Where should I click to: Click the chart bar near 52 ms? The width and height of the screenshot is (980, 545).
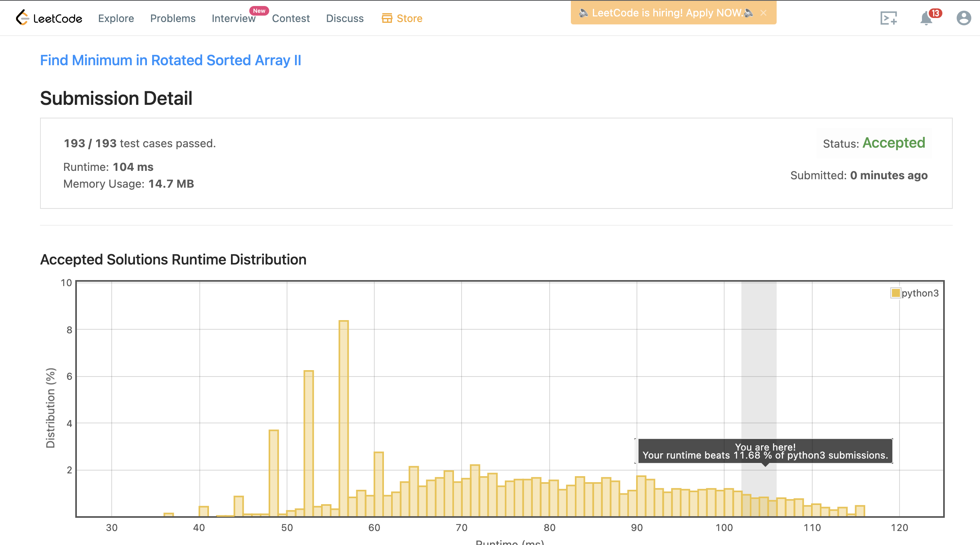pos(308,443)
